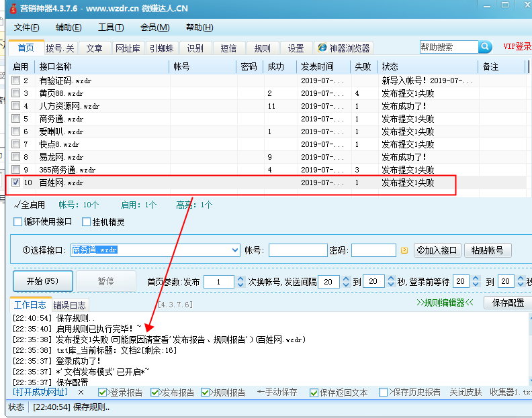
Task: Click the 加入接口 button
Action: tap(437, 250)
